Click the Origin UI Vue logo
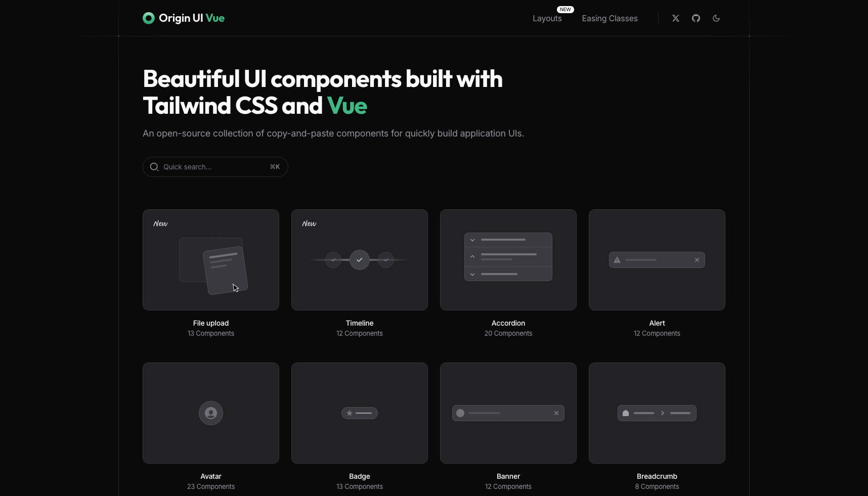The image size is (868, 496). point(183,18)
